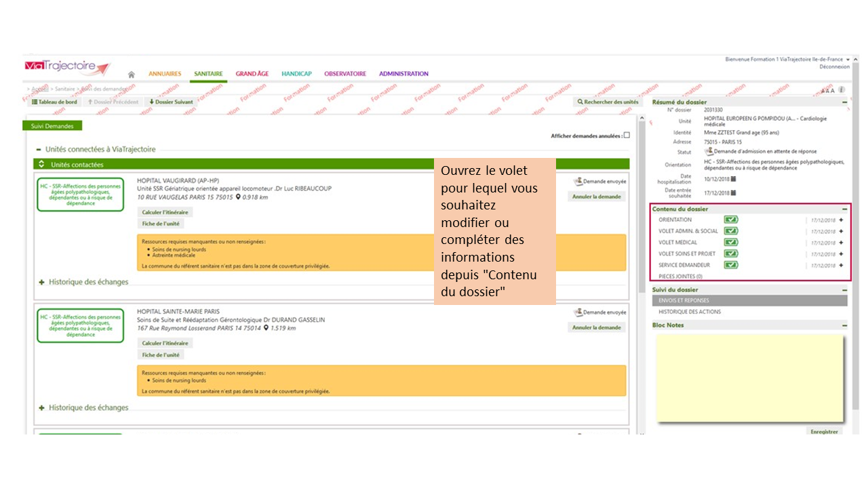Click Annuler la demande for Hopital Sainte-Marie
The image size is (868, 488).
click(596, 327)
